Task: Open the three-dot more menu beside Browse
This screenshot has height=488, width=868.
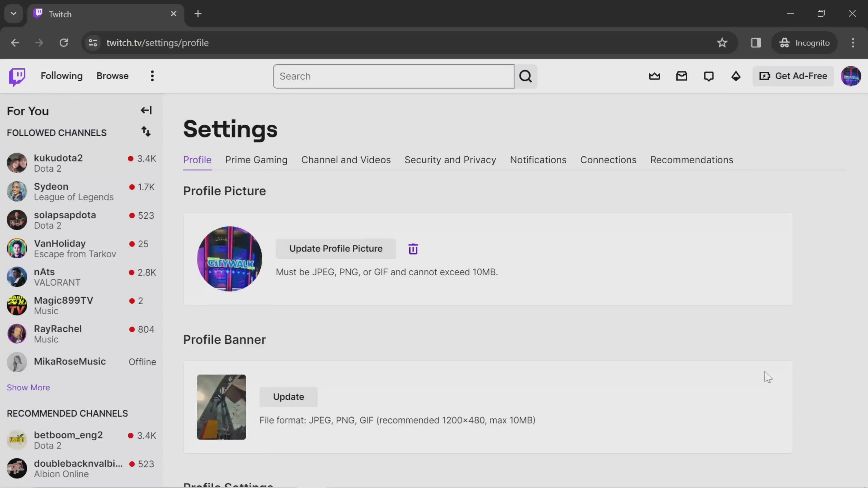Action: 152,76
